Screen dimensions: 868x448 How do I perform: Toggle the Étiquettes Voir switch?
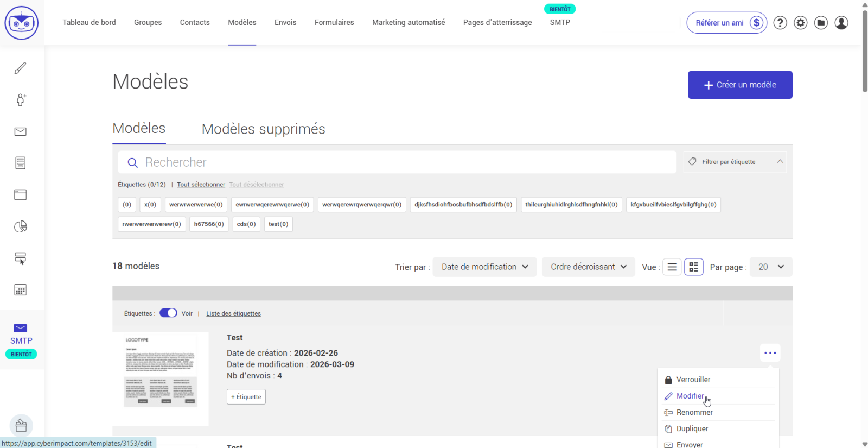(x=168, y=313)
